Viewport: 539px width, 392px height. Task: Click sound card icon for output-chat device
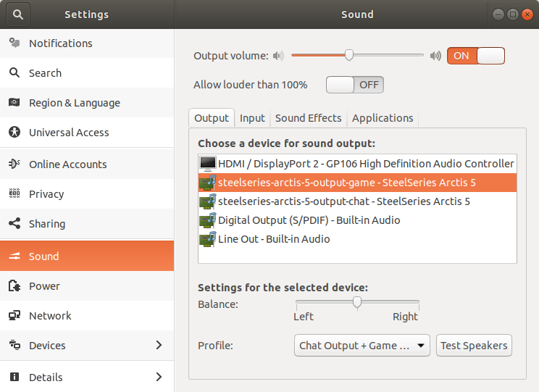pyautogui.click(x=208, y=201)
